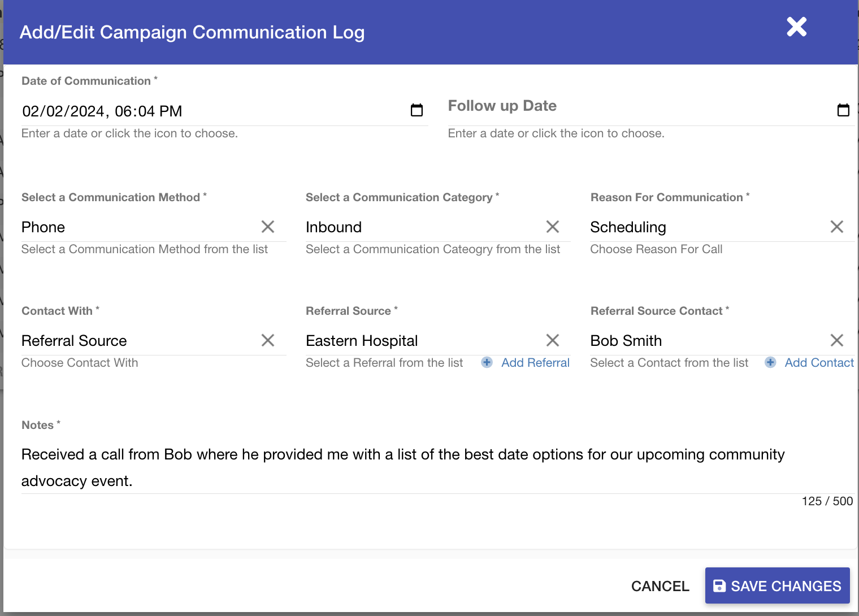Click the plus icon beside Add Contact
The height and width of the screenshot is (616, 859).
[770, 363]
